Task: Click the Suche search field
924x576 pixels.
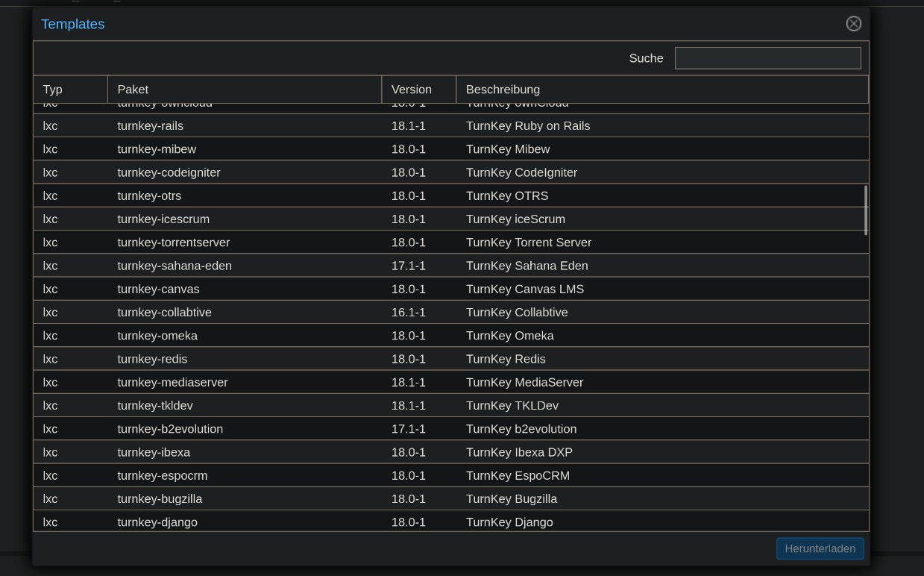Action: coord(767,58)
